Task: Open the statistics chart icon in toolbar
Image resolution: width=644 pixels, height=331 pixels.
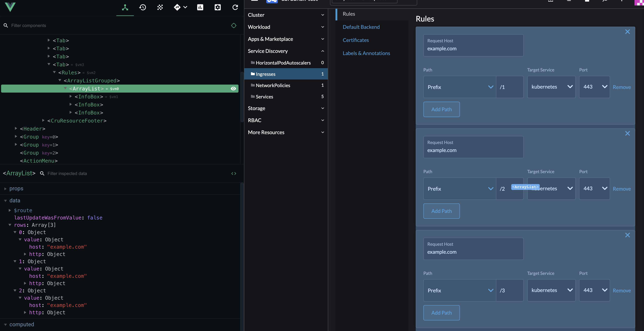Action: (200, 7)
